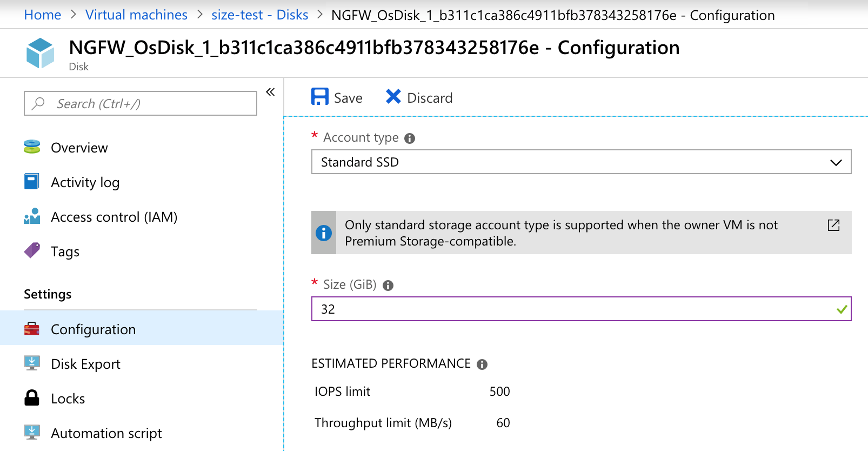This screenshot has height=451, width=868.
Task: Click the Settings section heading
Action: click(48, 294)
